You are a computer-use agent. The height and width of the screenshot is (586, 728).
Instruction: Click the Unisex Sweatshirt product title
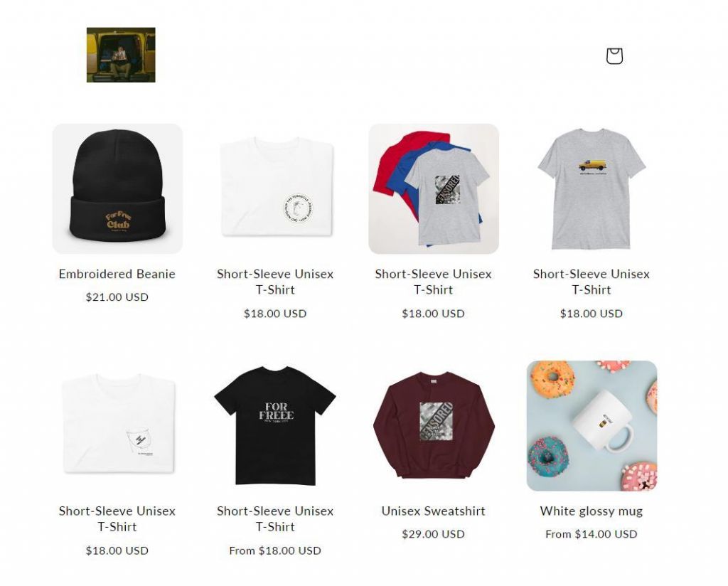(433, 511)
